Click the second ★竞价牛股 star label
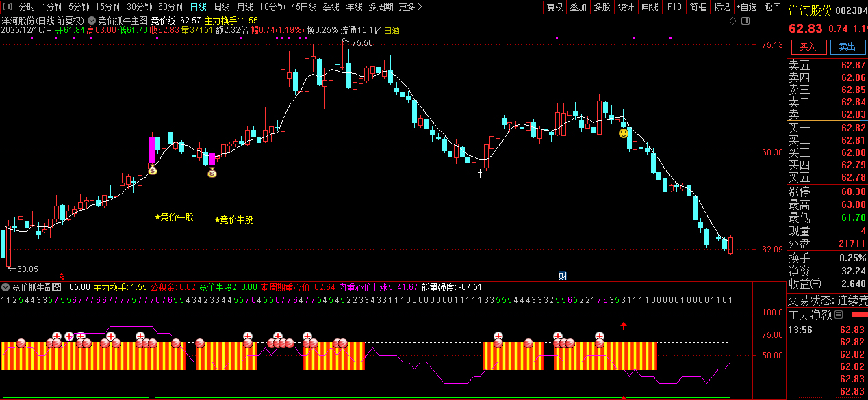 [233, 220]
